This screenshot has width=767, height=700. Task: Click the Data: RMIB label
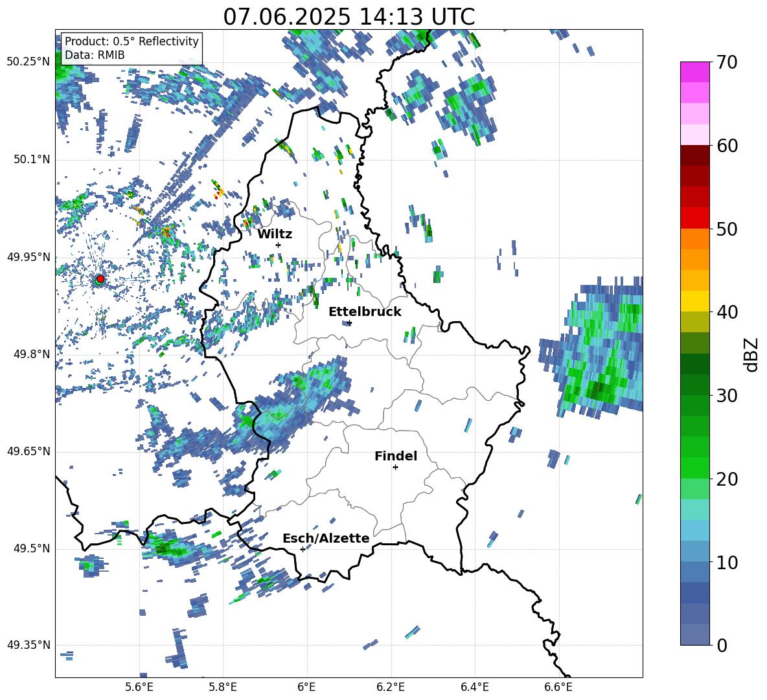pyautogui.click(x=95, y=55)
